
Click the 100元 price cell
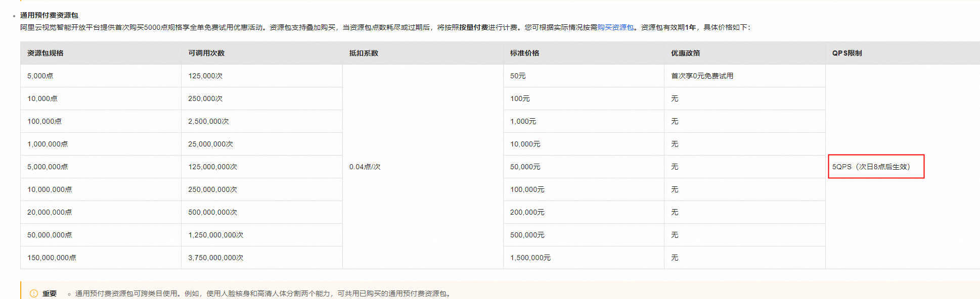584,98
